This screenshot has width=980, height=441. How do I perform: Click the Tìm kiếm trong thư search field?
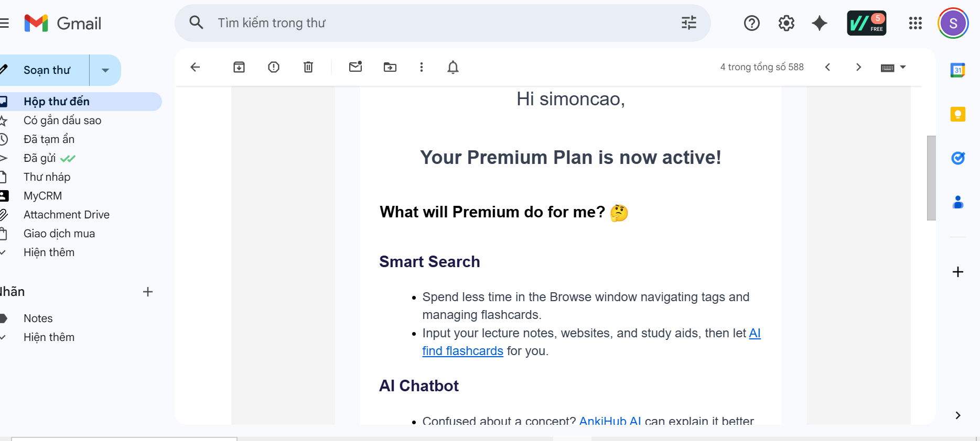pos(419,23)
